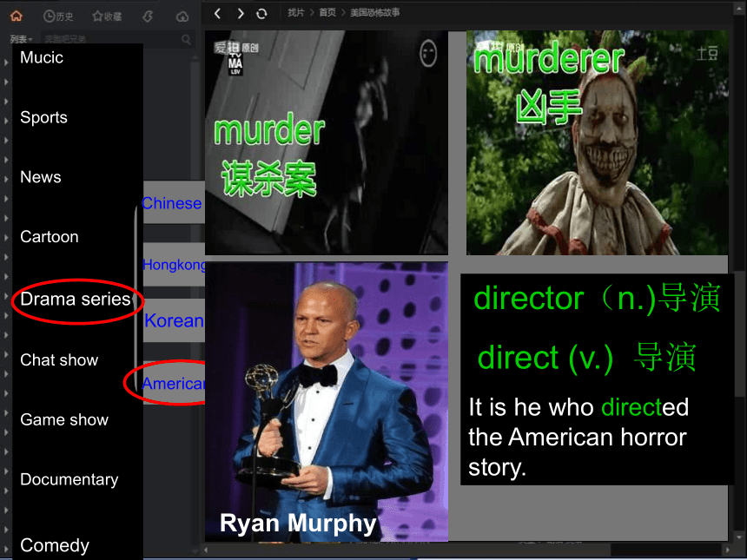This screenshot has height=560, width=747.
Task: Go to 找片 in the breadcrumb
Action: 296,13
